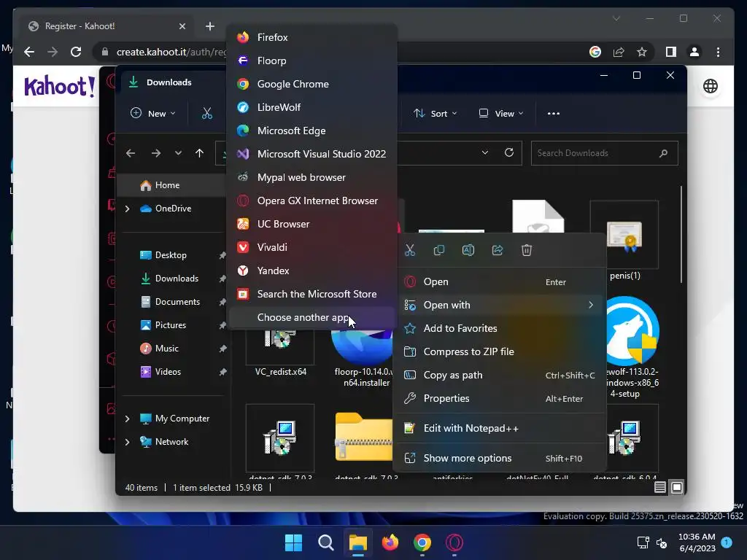Switch to large thumbnails view icon
Viewport: 747px width, 560px height.
(x=676, y=487)
